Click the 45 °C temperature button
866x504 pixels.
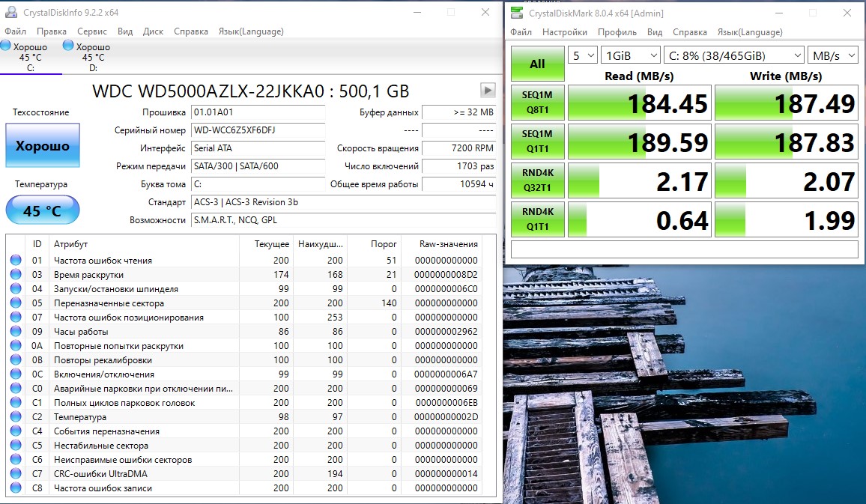tap(43, 210)
